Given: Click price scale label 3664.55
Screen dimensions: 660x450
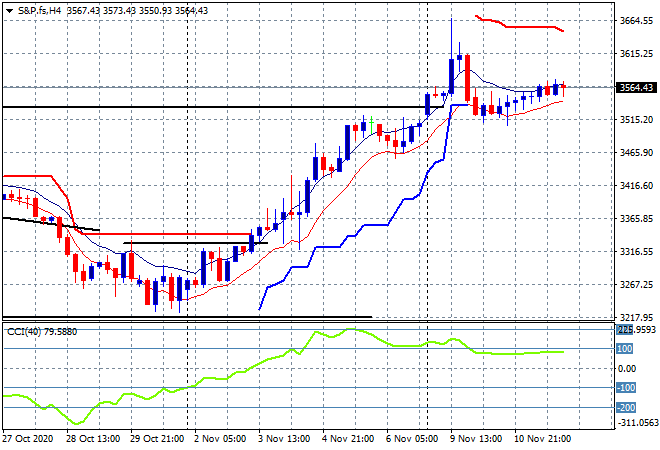Looking at the screenshot, I should click(x=637, y=21).
